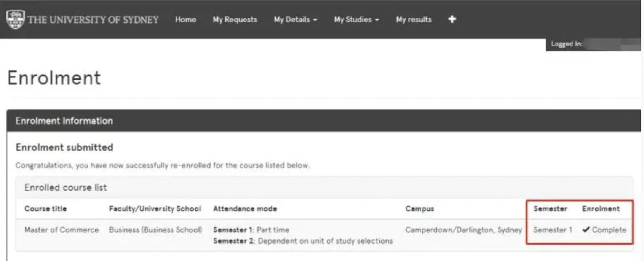Open the My Requests page

tap(235, 20)
